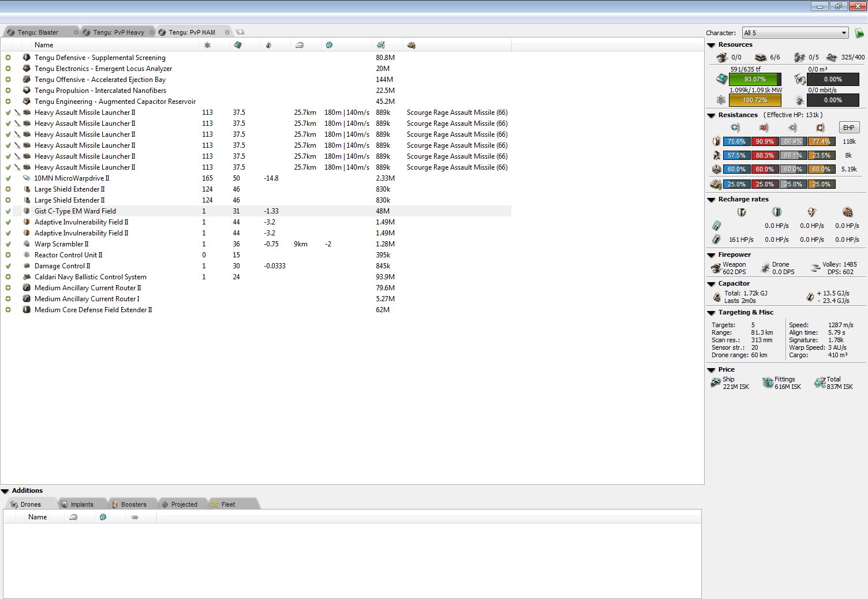Click the Warp Scrambler II module icon
Screen dimensions: 868x599
(x=27, y=244)
